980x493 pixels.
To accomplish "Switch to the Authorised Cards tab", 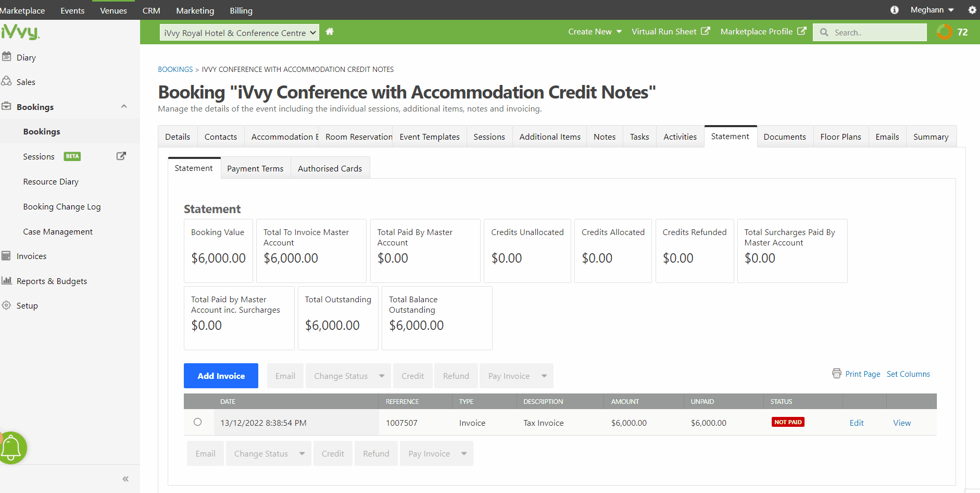I will pyautogui.click(x=330, y=168).
